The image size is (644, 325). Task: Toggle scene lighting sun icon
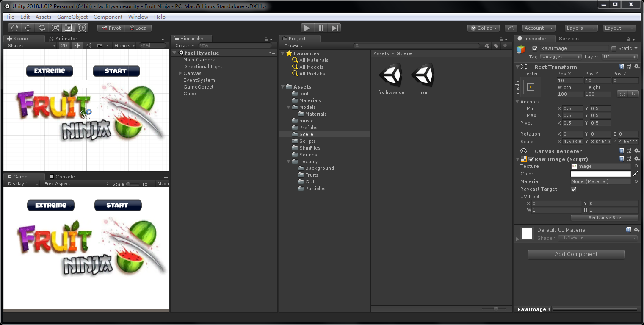click(x=77, y=45)
